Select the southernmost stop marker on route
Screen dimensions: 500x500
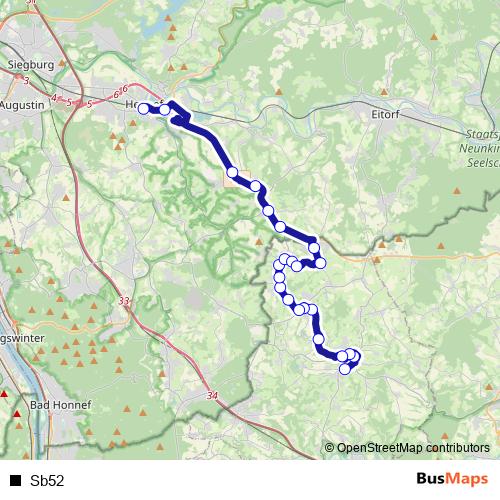pos(345,369)
